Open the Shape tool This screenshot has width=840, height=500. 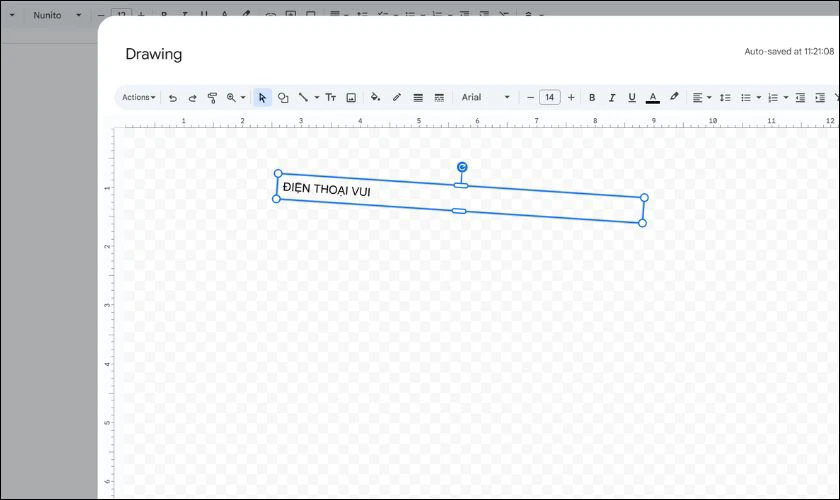[283, 98]
